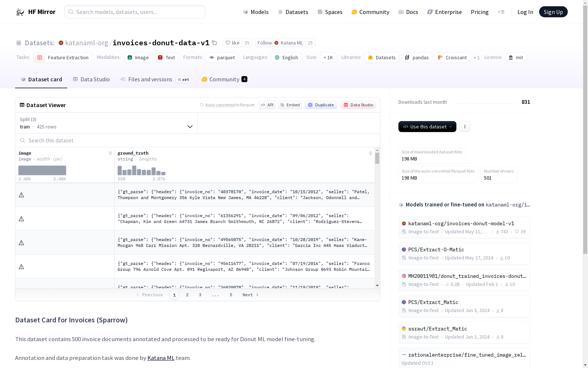The width and height of the screenshot is (588, 368).
Task: Open the PCS/Extract-O-Matic model
Action: 464,254
